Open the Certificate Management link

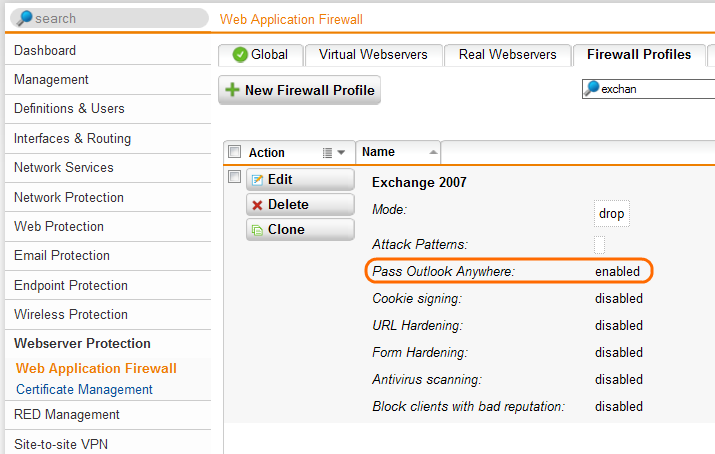(x=84, y=390)
